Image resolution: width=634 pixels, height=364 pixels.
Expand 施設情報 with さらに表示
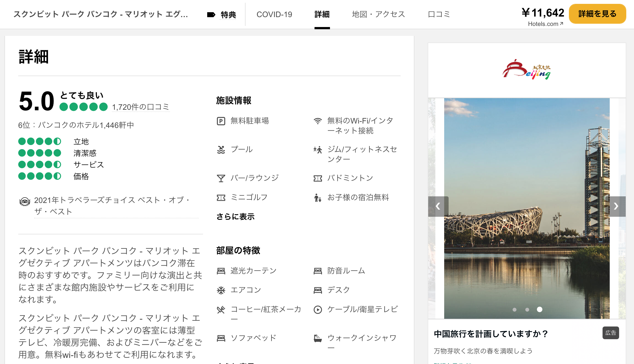(236, 217)
